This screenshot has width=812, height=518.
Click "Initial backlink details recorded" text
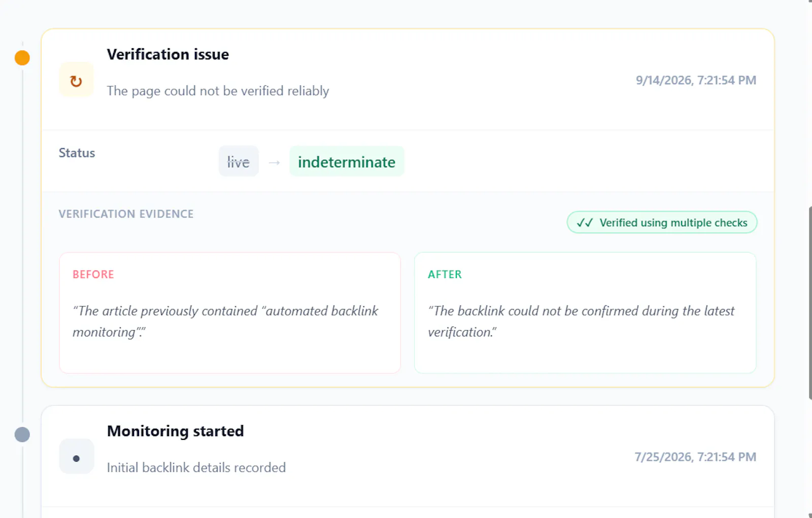coord(196,467)
